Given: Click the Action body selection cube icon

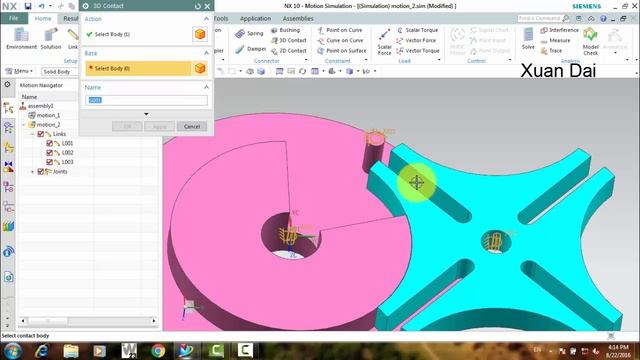Looking at the screenshot, I should click(x=200, y=34).
